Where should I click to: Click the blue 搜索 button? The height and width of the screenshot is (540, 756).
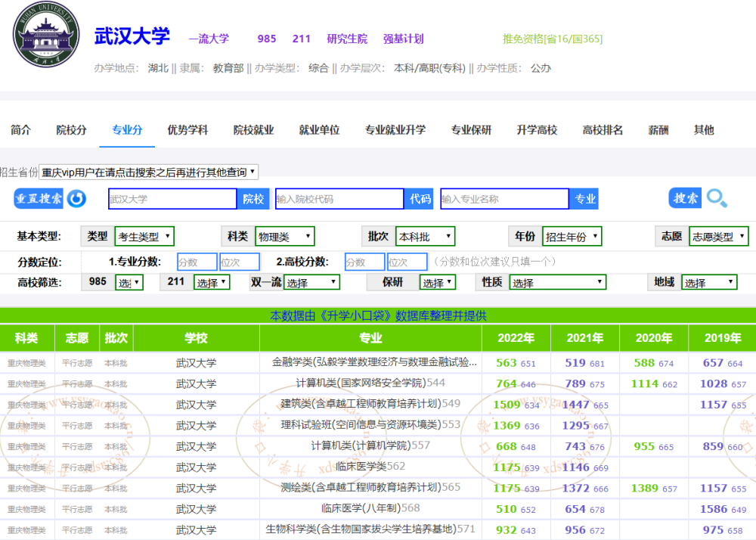685,198
